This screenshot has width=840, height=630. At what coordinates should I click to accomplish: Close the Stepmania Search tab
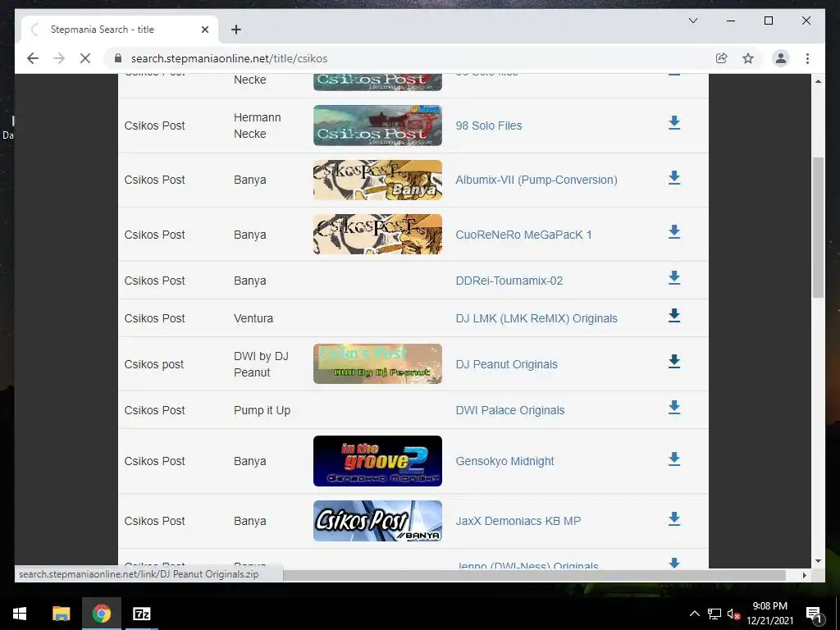click(204, 30)
